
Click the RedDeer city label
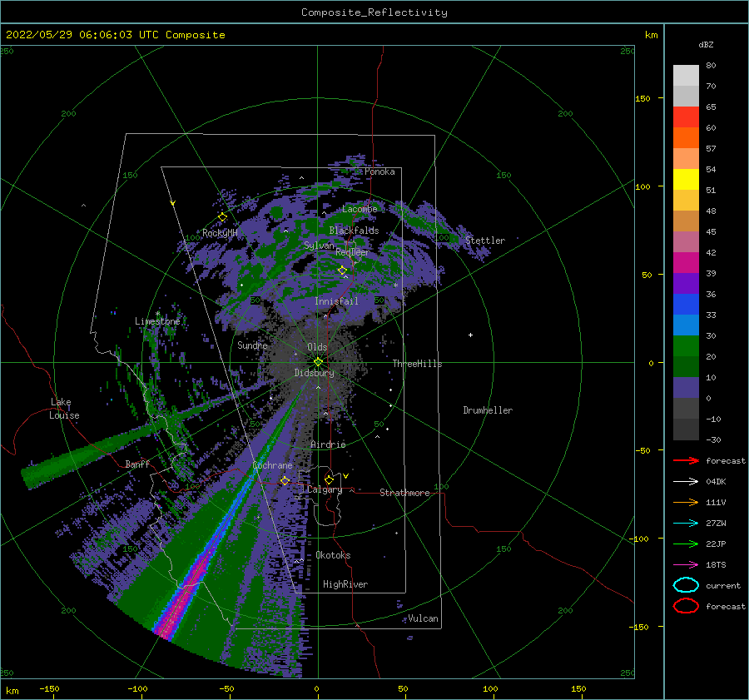[x=353, y=252]
